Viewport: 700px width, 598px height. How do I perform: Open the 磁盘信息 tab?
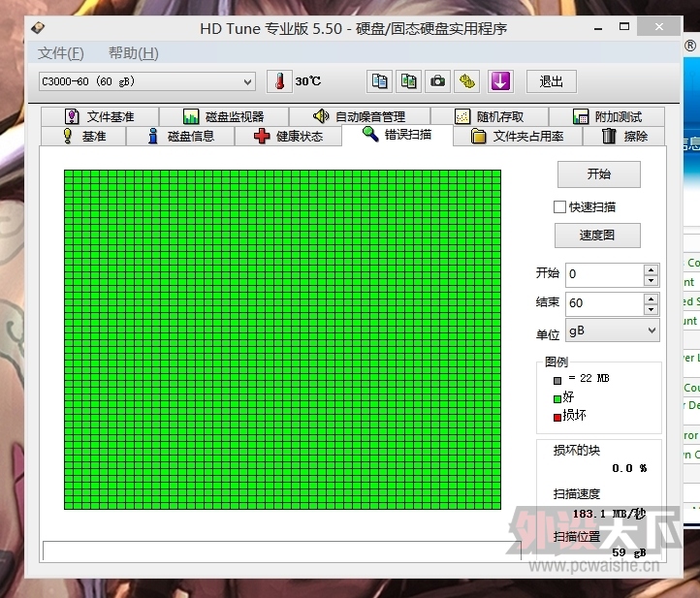click(180, 136)
